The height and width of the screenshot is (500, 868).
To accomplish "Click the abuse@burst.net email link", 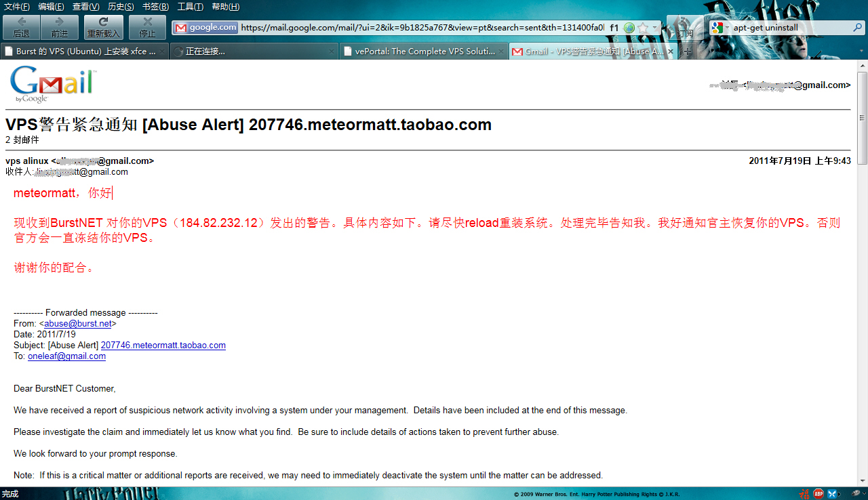I will 78,324.
